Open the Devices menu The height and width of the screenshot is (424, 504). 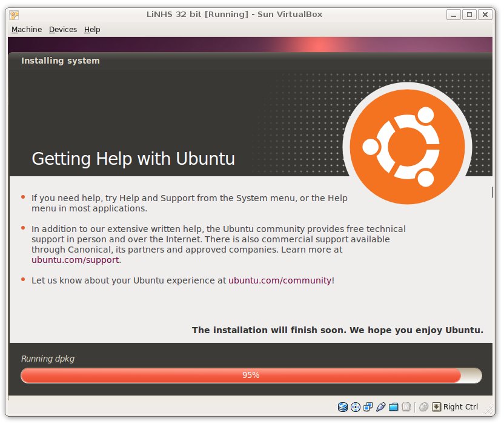63,30
